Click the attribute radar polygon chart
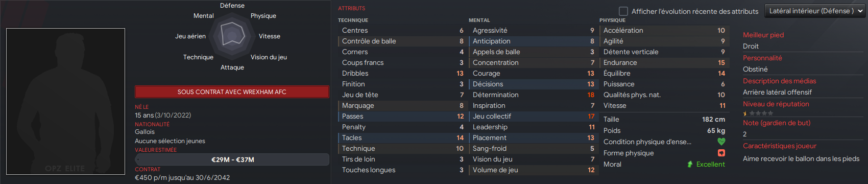 [x=232, y=36]
